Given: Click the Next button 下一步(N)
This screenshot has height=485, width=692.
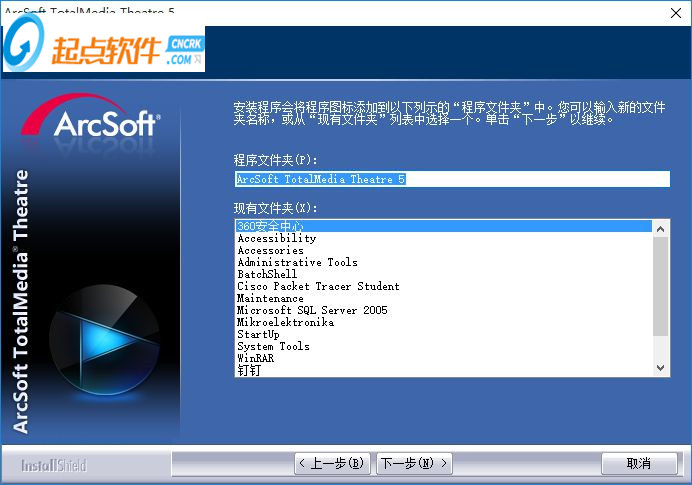Looking at the screenshot, I should click(414, 463).
